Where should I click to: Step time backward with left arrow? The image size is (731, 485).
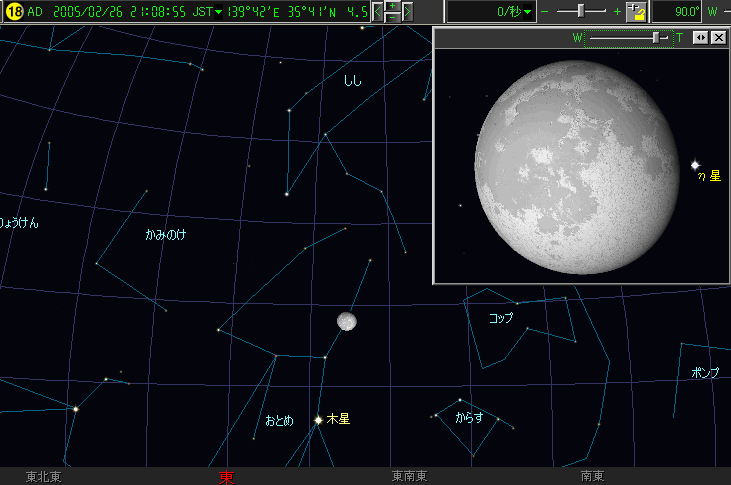click(378, 12)
